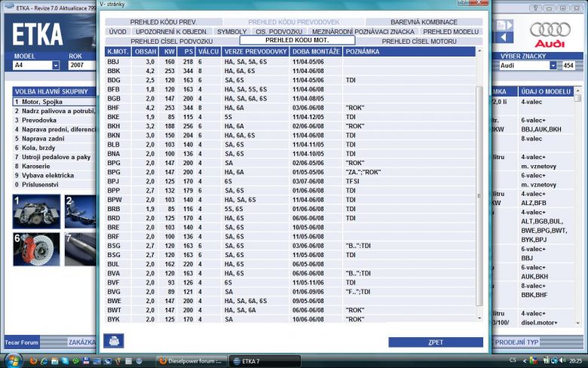
Task: Select main group 9 Vybava elektricka
Action: [x=54, y=175]
